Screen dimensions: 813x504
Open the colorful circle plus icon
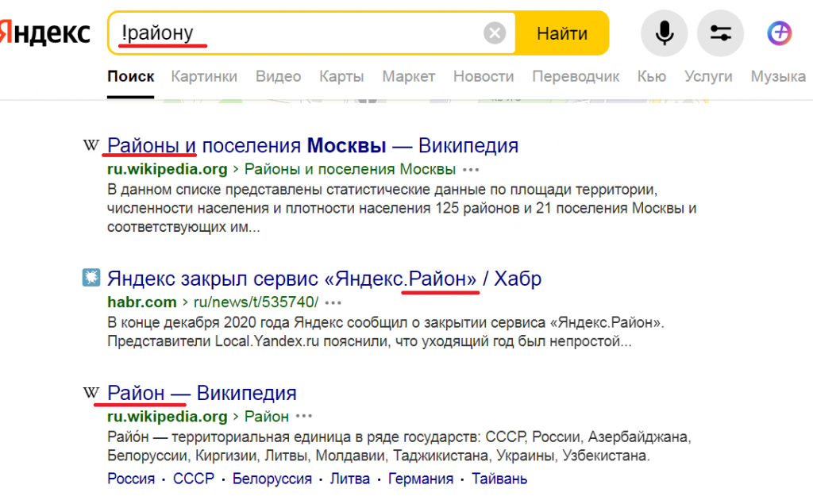(x=779, y=33)
